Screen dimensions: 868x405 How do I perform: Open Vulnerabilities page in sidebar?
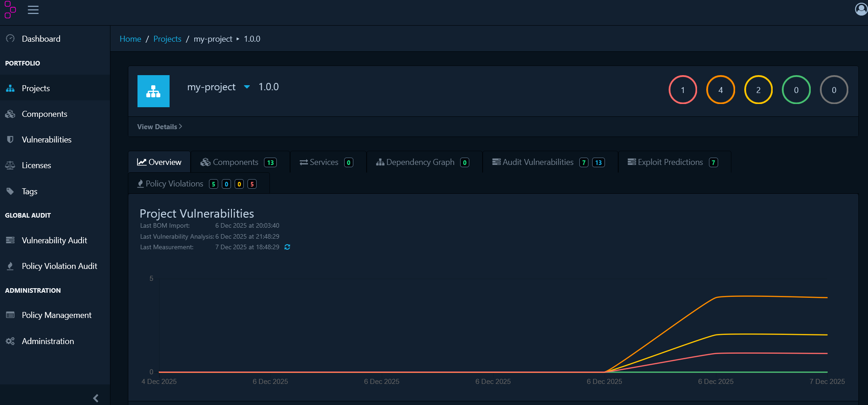tap(55, 140)
